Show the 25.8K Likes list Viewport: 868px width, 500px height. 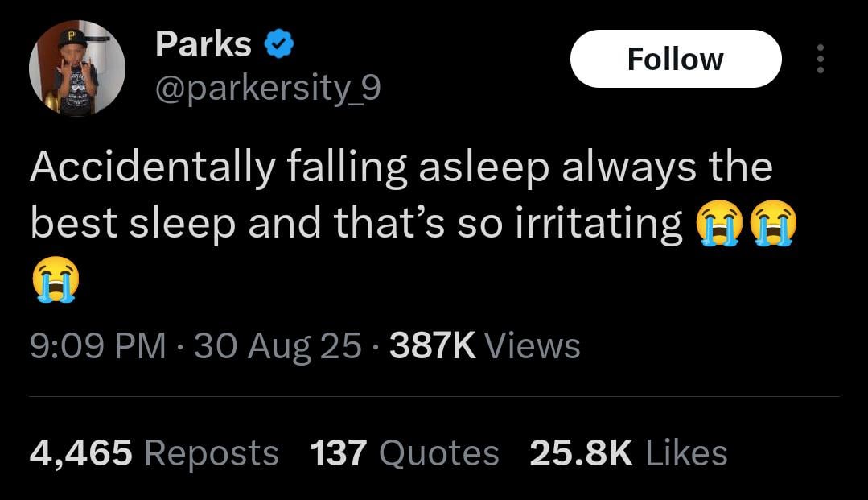[x=628, y=452]
